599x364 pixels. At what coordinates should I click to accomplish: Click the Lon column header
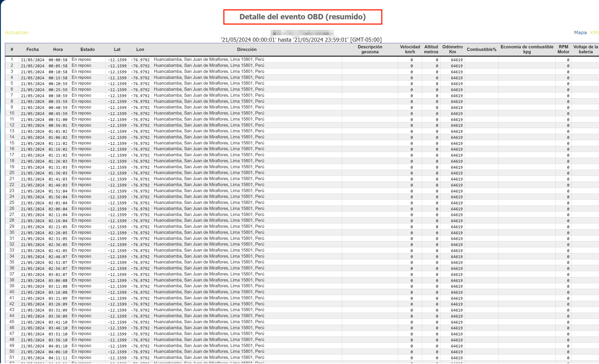coord(140,49)
